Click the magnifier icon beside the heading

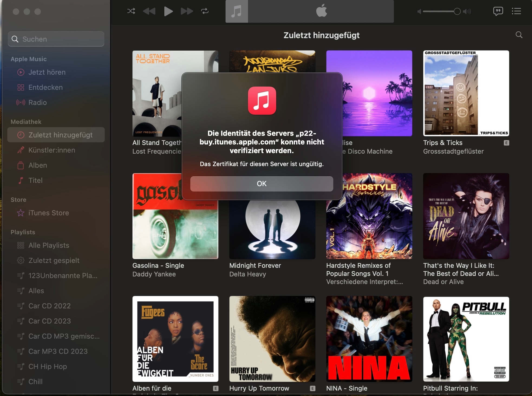pyautogui.click(x=519, y=35)
